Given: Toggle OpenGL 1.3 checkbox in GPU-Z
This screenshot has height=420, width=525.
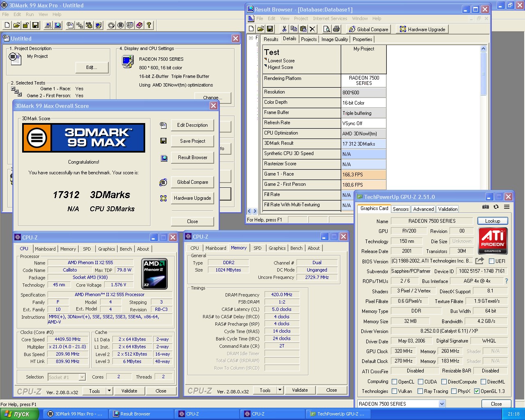Looking at the screenshot, I should click(477, 391).
